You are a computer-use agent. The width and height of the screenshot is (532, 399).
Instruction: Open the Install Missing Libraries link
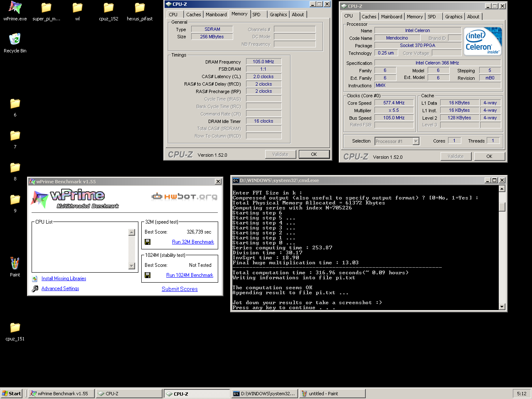pos(64,278)
